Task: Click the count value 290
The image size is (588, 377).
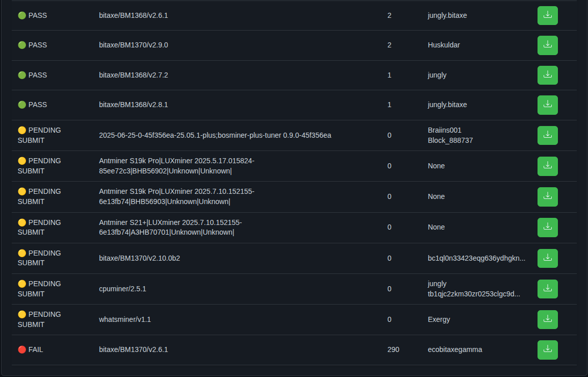Action: [x=393, y=349]
